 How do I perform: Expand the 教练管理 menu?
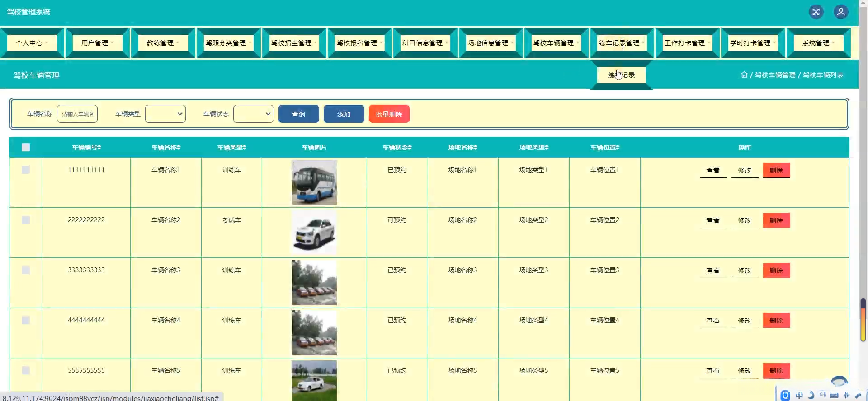pyautogui.click(x=163, y=43)
